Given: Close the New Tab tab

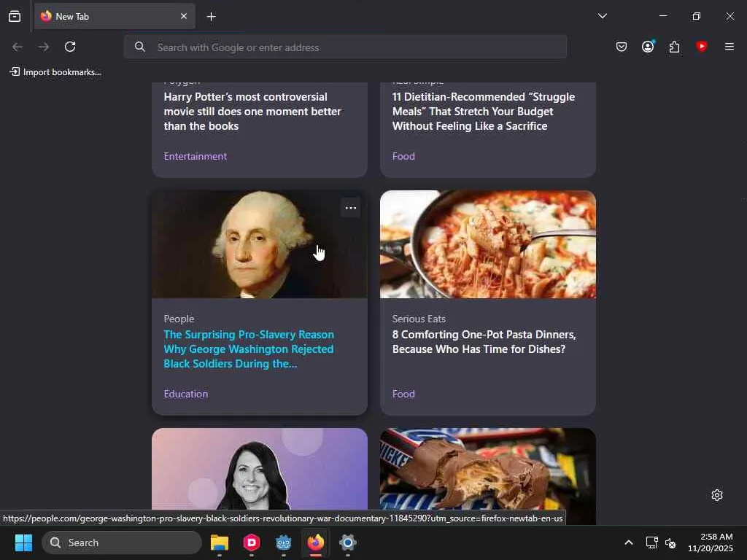Looking at the screenshot, I should [184, 16].
